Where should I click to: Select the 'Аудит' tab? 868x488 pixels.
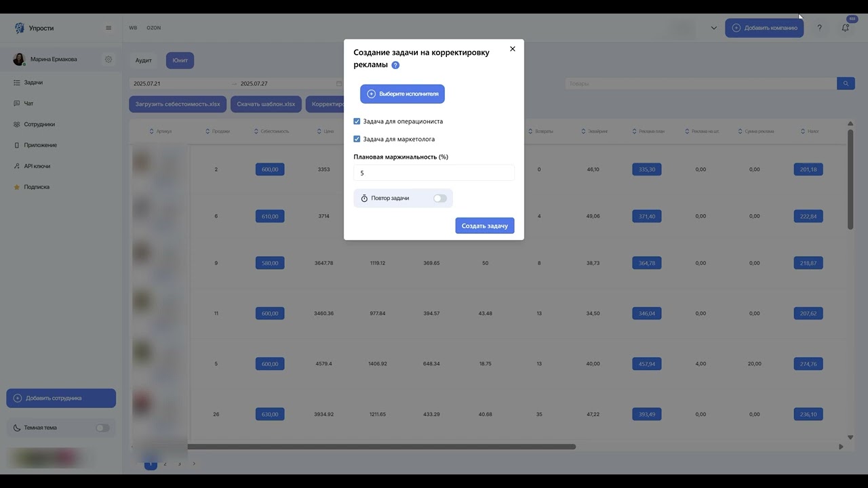pos(144,60)
